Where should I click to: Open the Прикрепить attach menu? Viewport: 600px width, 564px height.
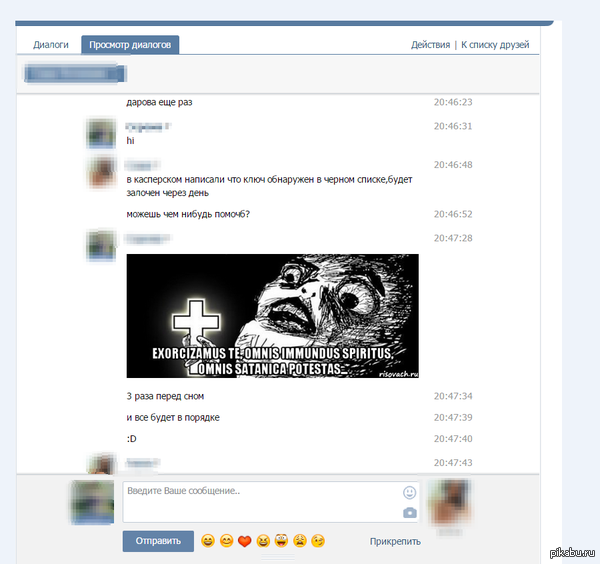click(x=395, y=541)
